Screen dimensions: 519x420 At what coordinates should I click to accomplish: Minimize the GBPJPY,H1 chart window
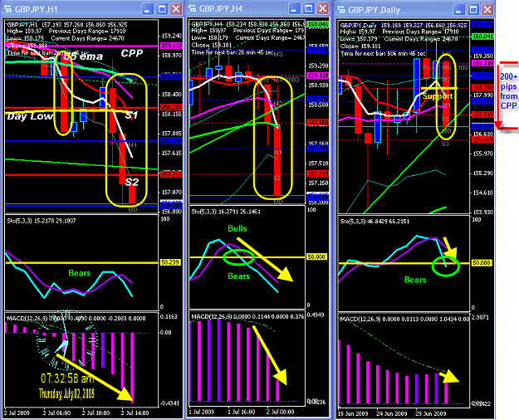point(147,9)
